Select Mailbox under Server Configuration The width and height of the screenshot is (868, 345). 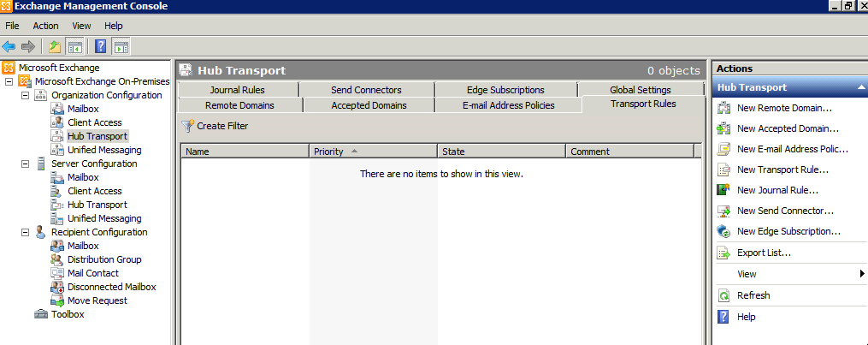83,177
